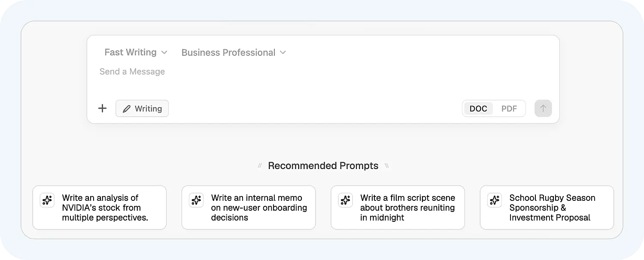Choose the School Rugby Season Sponsorship prompt

[x=547, y=208]
